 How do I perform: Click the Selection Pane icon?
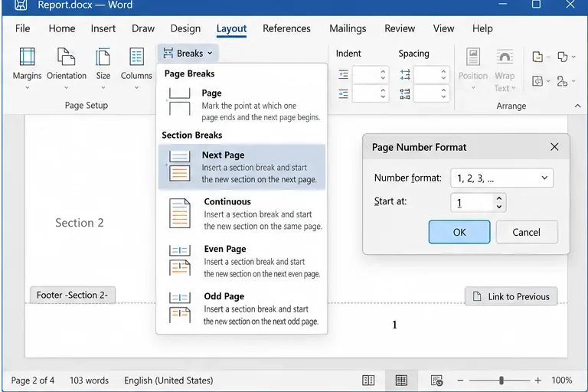tap(537, 81)
